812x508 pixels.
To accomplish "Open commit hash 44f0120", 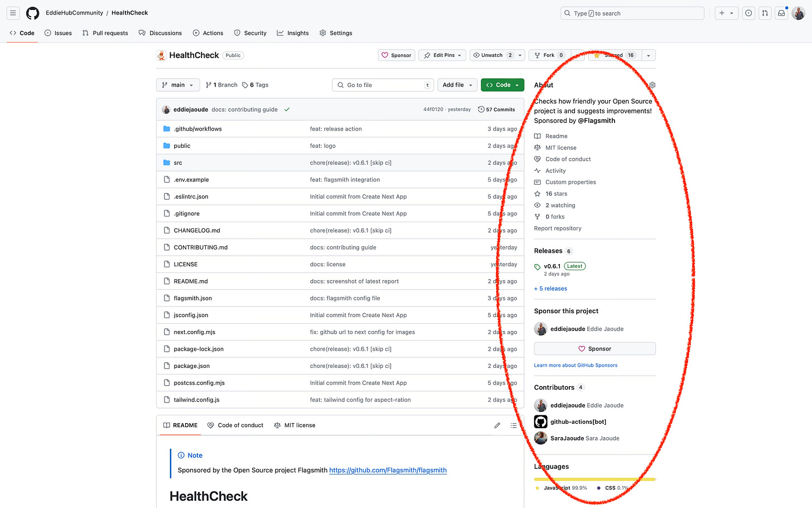I will point(433,109).
